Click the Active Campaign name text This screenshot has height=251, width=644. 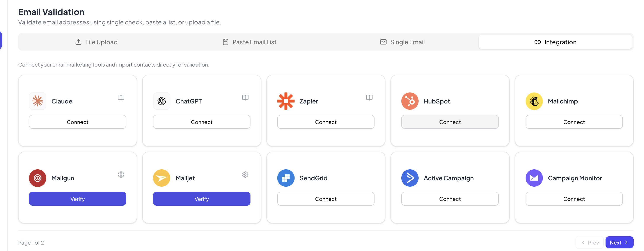[x=448, y=178]
